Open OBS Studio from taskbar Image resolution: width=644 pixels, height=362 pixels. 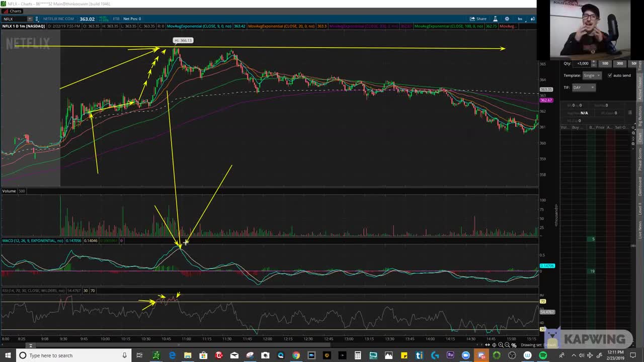pos(512,355)
